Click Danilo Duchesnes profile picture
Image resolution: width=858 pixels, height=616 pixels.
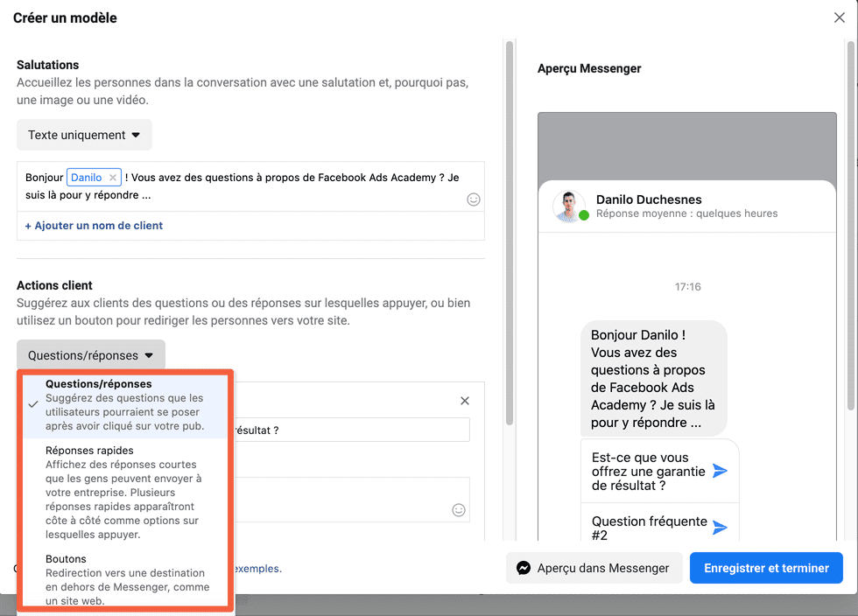pyautogui.click(x=569, y=206)
